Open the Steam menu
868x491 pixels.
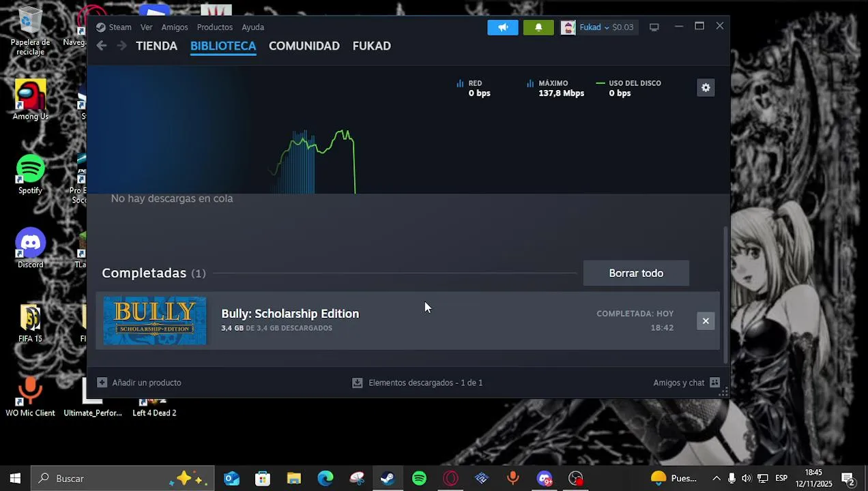point(113,27)
